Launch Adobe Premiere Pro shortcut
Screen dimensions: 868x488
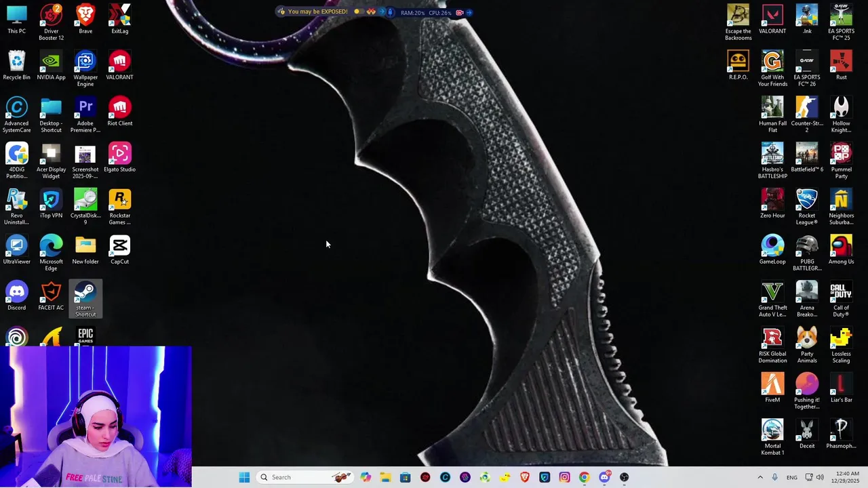(85, 115)
